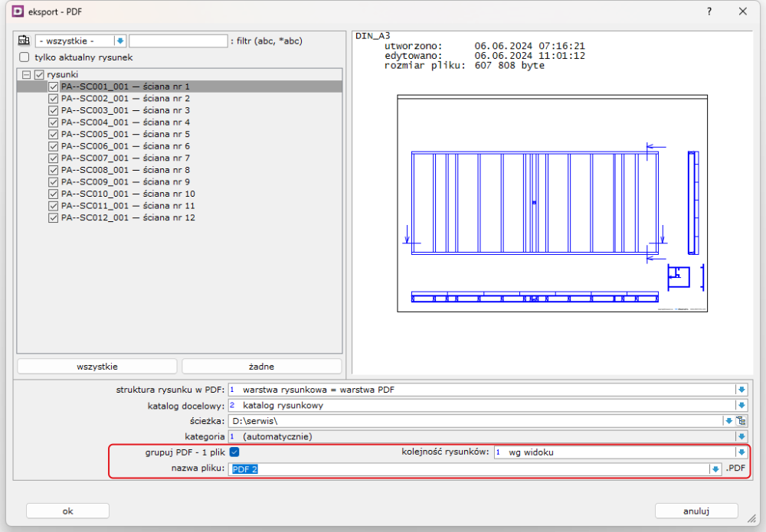Click the 'ścieżka' path field showing D:\serwis\
The image size is (766, 532).
476,421
